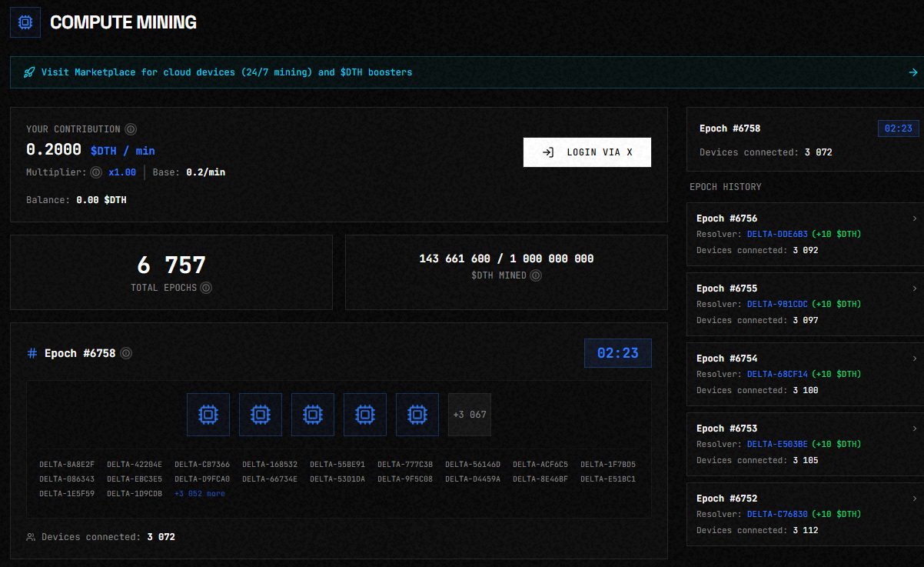Expand Epoch #6755 history entry chevron
Image resolution: width=924 pixels, height=567 pixels.
tap(914, 289)
